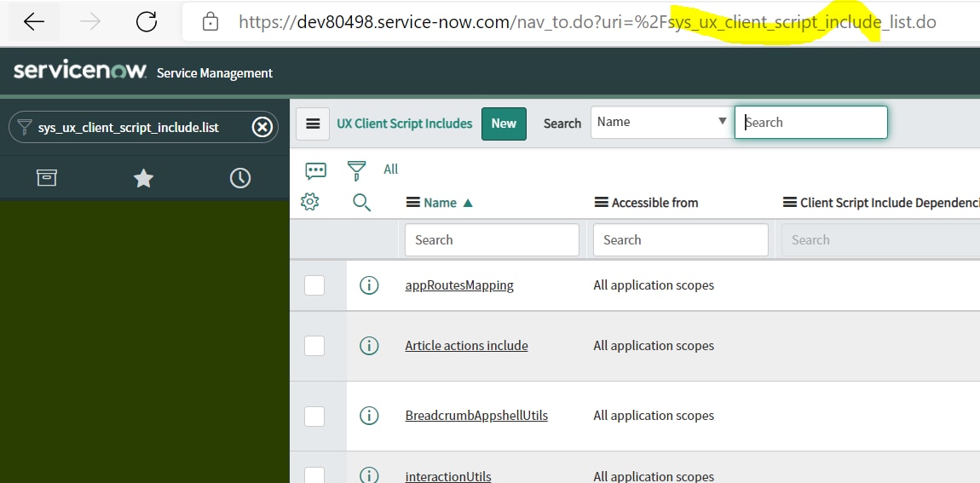Open the Favorites star tab
Viewport: 980px width, 483px height.
click(x=143, y=178)
